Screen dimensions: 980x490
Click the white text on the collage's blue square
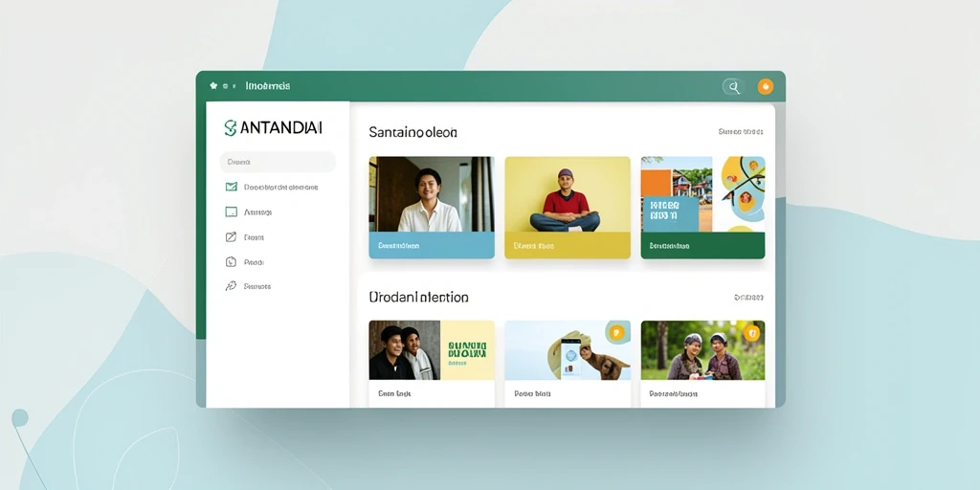click(x=664, y=211)
